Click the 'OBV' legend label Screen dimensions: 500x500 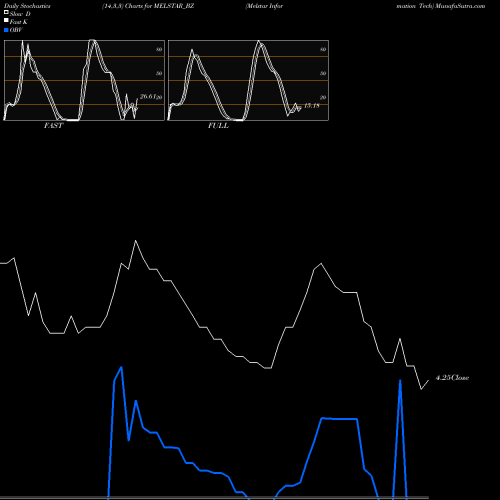(x=16, y=30)
